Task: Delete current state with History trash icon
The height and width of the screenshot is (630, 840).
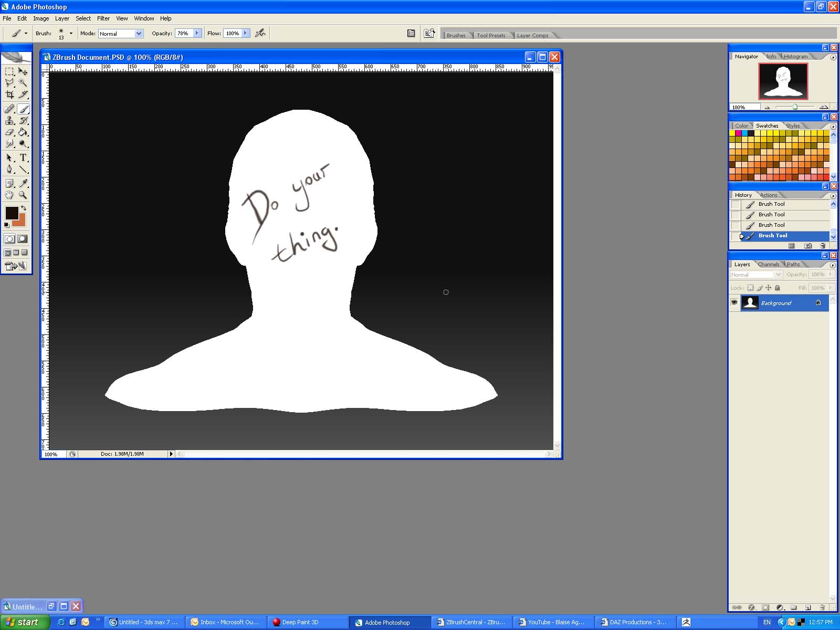Action: (822, 246)
